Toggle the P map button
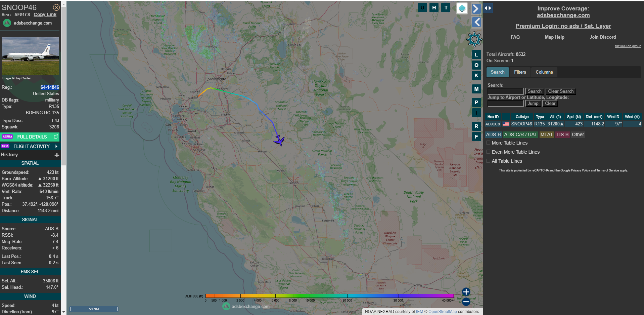Viewport: 644px width, 315px height. point(476,102)
